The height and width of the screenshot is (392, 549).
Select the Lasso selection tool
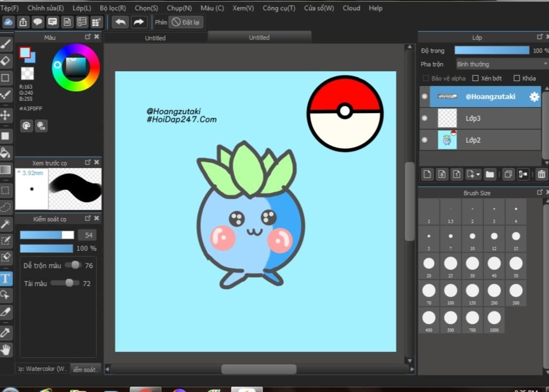[6, 207]
